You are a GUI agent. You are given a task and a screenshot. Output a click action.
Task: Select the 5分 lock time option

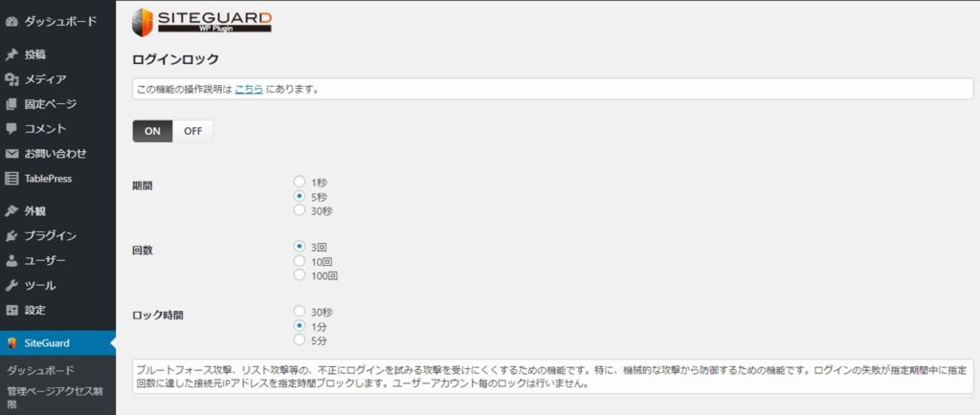coord(300,340)
